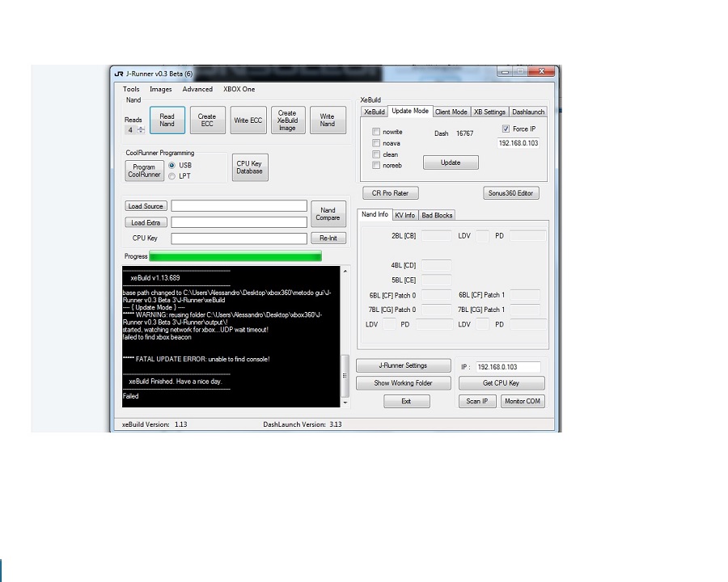The width and height of the screenshot is (728, 582).
Task: Click the 7BL [CG] Patch 1 field
Action: [x=525, y=310]
